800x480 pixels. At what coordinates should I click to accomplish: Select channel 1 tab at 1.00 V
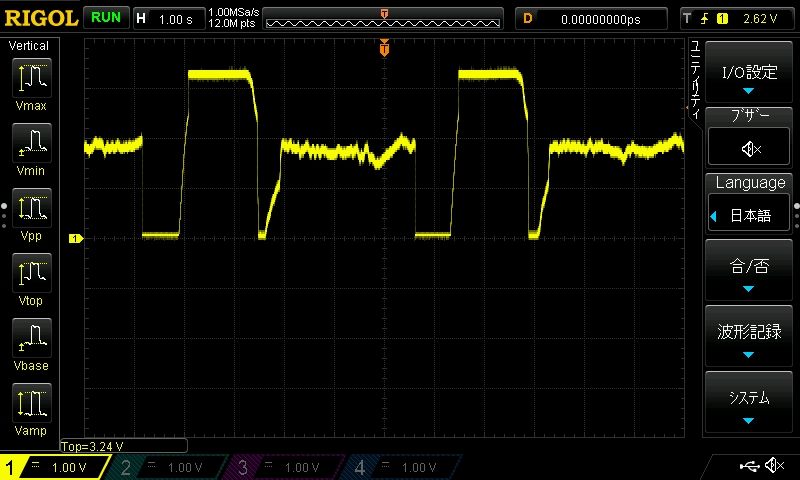56,467
